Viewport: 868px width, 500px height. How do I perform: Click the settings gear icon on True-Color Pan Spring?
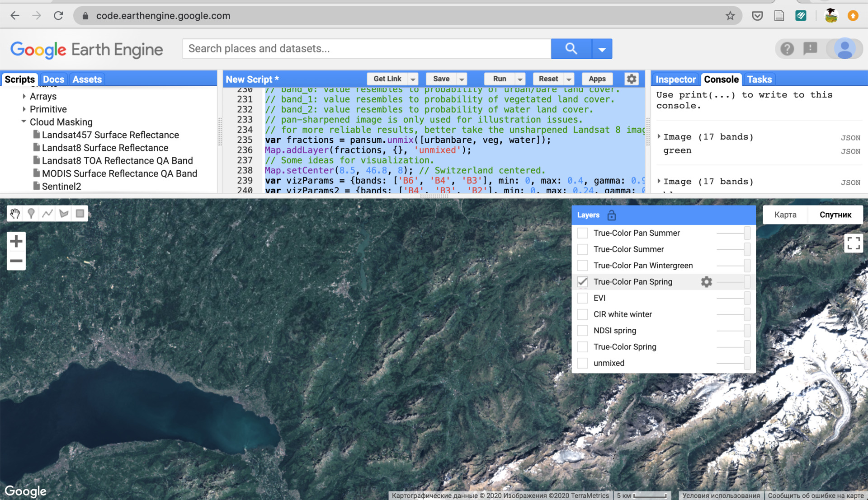coord(707,282)
